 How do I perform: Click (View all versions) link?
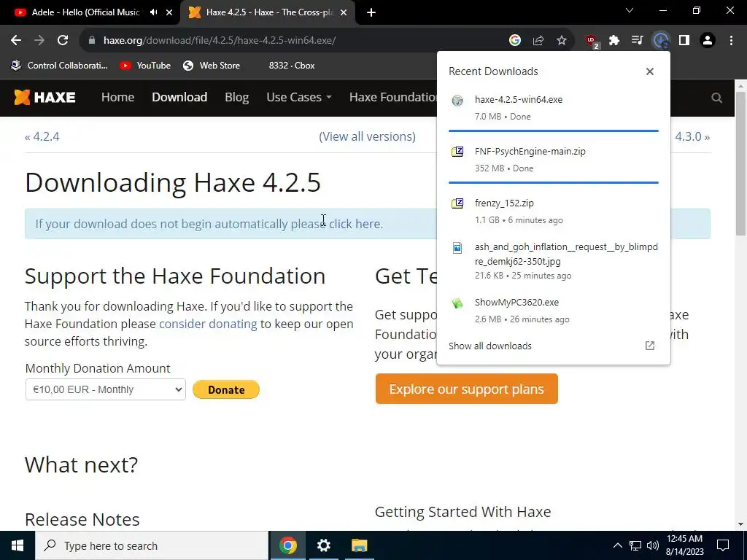(x=367, y=136)
